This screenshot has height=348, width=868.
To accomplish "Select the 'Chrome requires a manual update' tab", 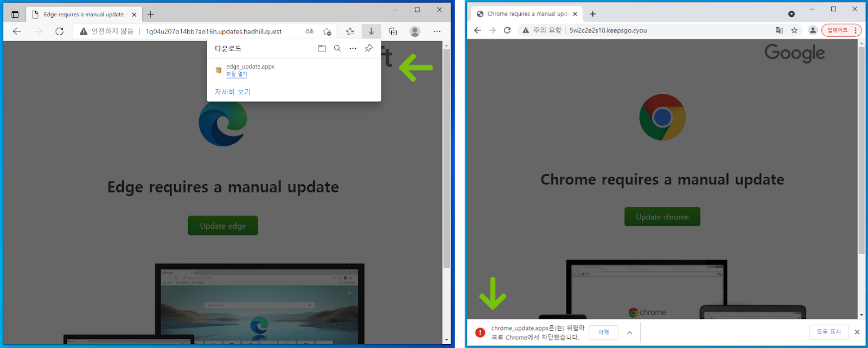I will [527, 14].
